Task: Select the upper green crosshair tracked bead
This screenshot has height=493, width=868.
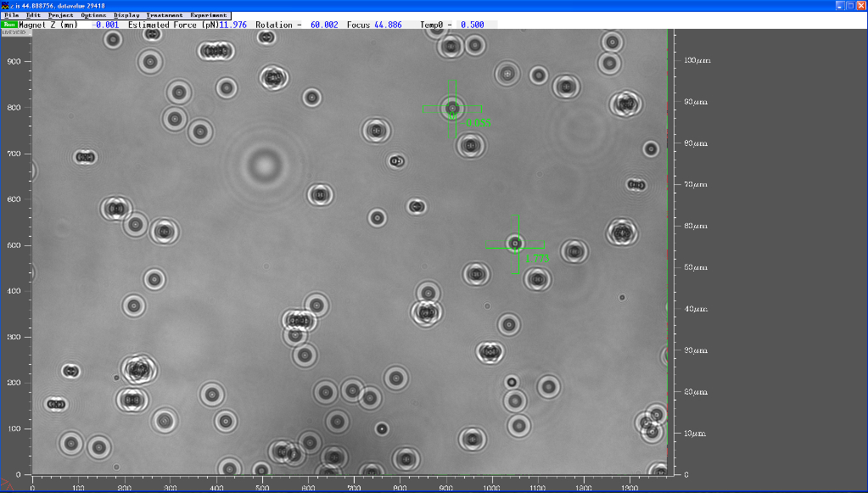Action: 451,108
